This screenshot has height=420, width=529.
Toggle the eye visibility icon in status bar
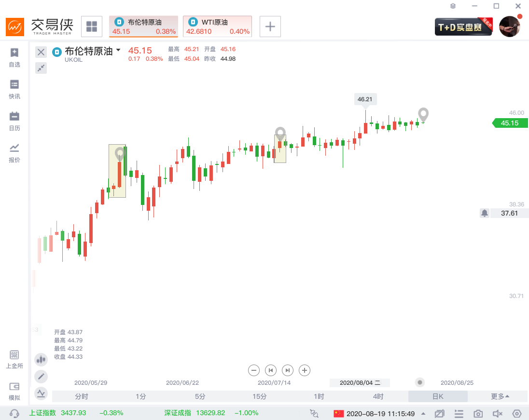[x=517, y=414]
